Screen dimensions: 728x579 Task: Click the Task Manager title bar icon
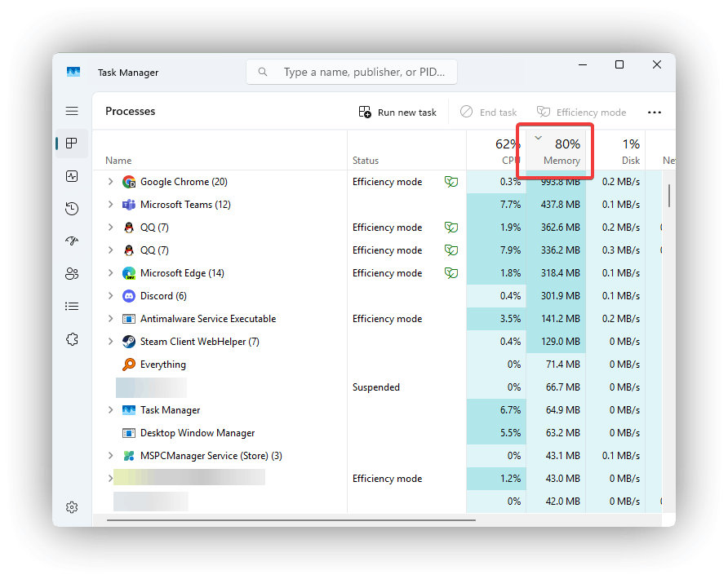[x=73, y=72]
